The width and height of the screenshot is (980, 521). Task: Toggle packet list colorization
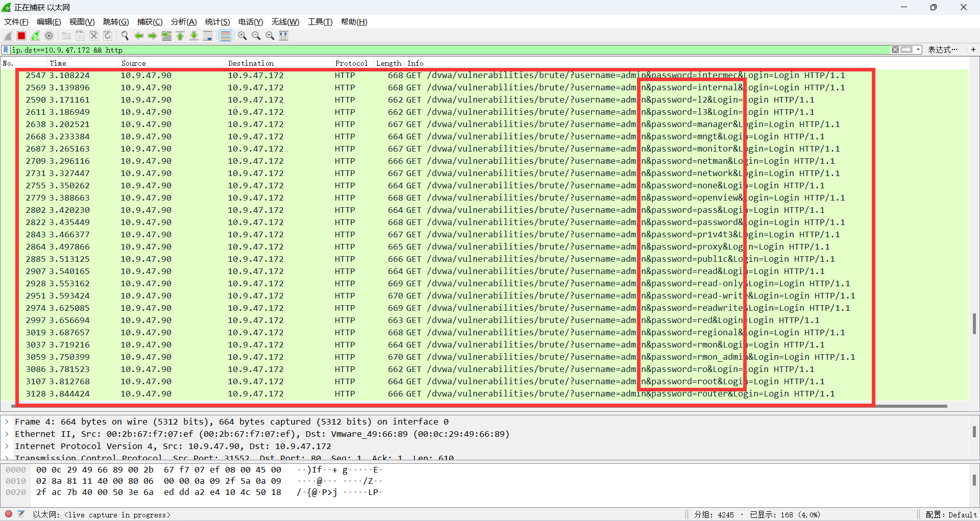(225, 36)
